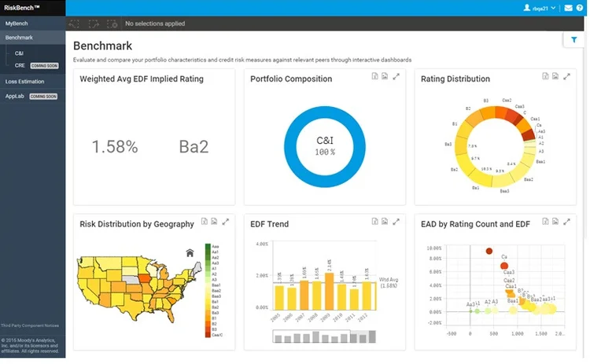Click the Benchmark page heading
The height and width of the screenshot is (364, 590).
pyautogui.click(x=103, y=46)
